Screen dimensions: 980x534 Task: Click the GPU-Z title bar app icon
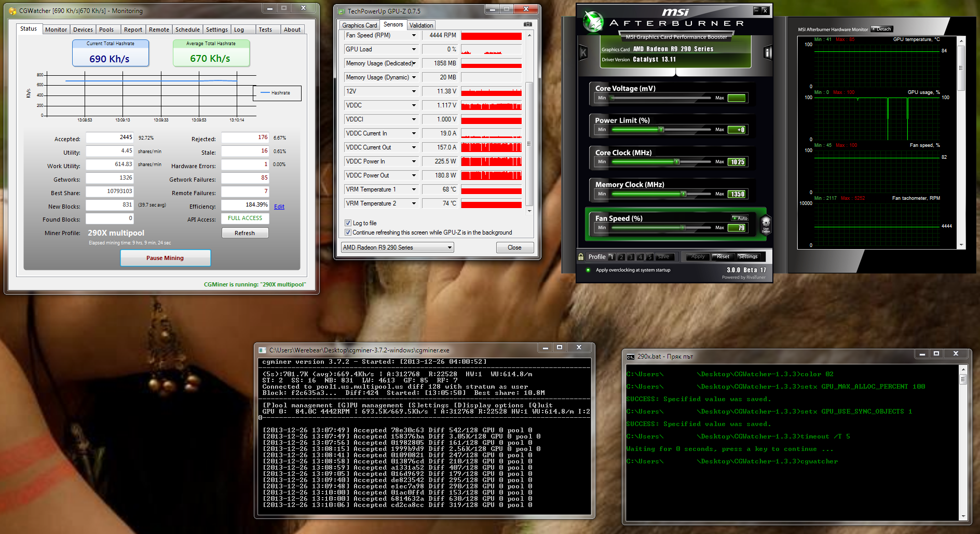coord(341,11)
